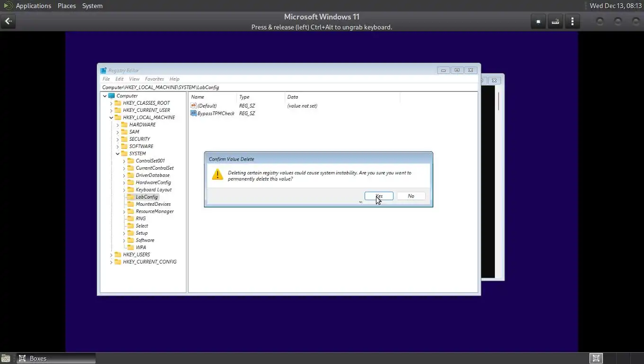Click the BypassTPMCheck value icon
Image resolution: width=644 pixels, height=364 pixels.
[193, 113]
